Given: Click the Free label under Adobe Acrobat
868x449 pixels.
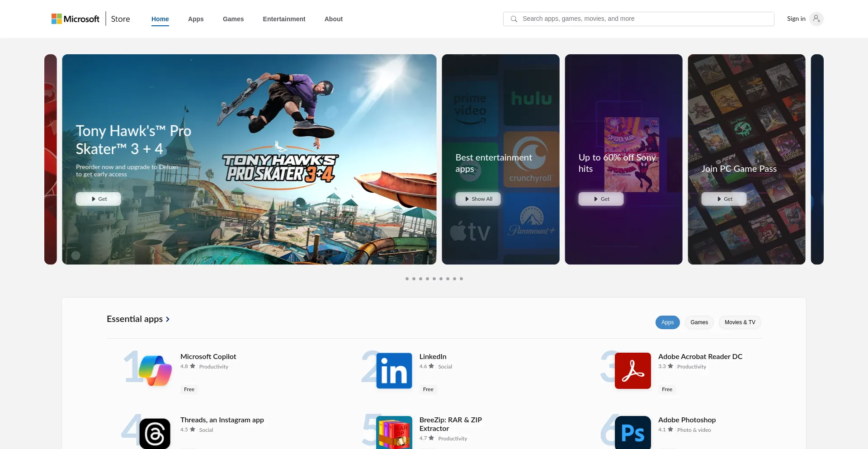Looking at the screenshot, I should [667, 389].
